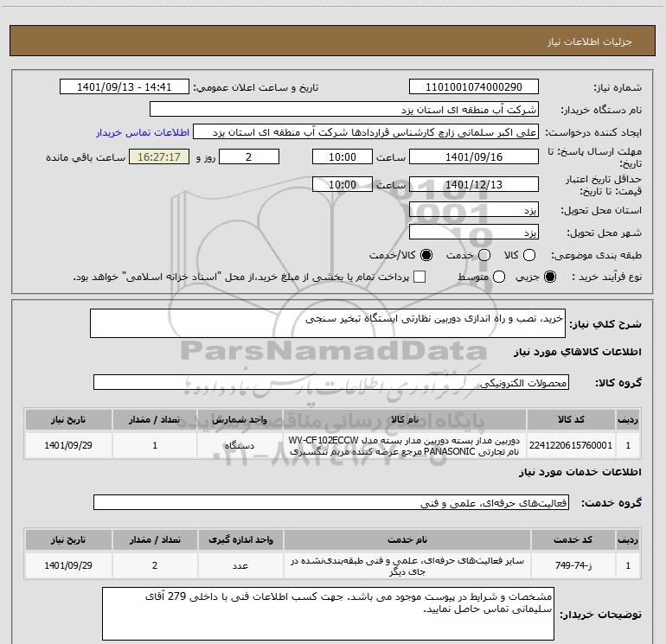Click the remaining days field showing 2
This screenshot has width=666, height=644.
[249, 156]
